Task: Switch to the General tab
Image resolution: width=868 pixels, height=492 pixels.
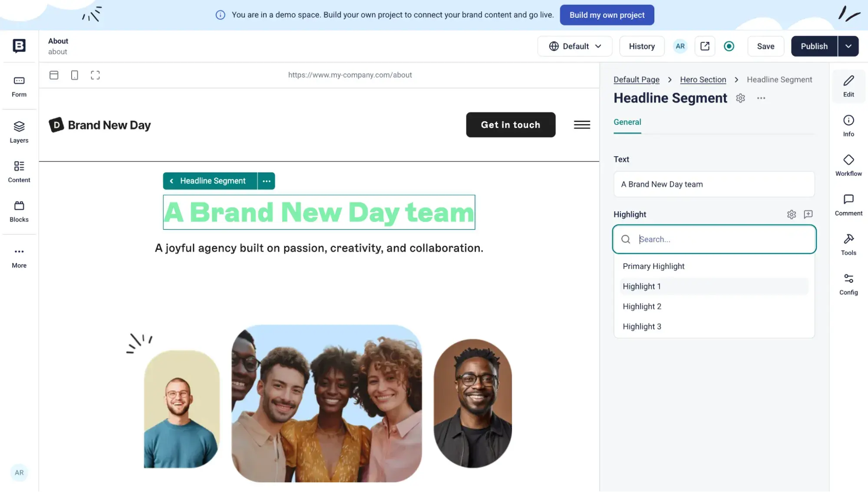Action: click(x=627, y=122)
